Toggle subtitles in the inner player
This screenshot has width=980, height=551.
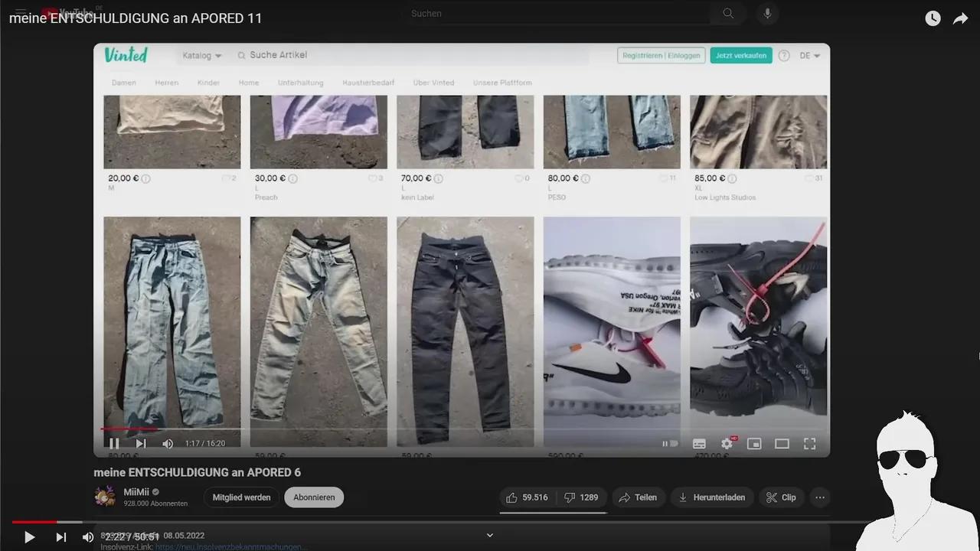point(699,443)
